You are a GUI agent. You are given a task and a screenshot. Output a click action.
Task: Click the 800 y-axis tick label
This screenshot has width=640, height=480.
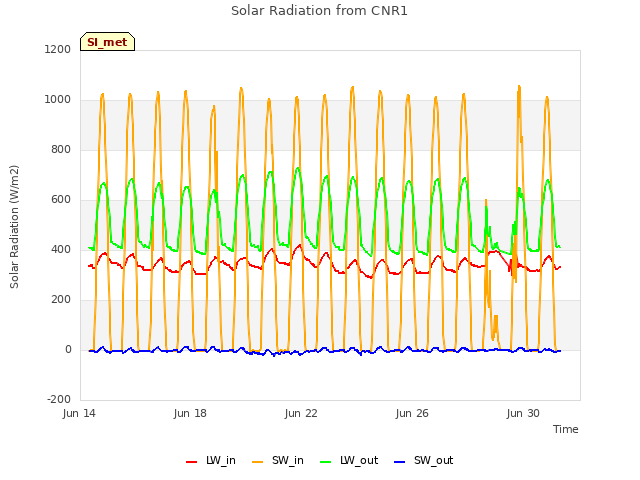61,149
